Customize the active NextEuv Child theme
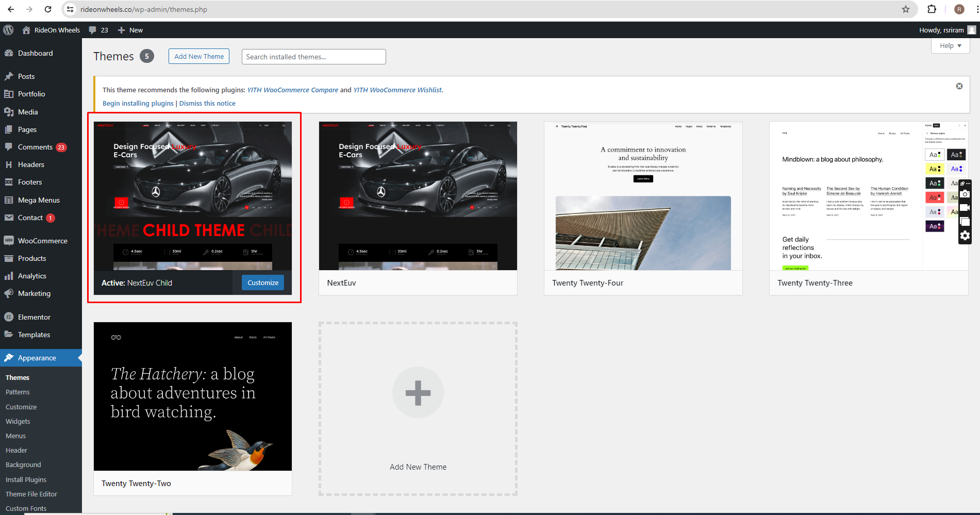980x515 pixels. point(263,283)
